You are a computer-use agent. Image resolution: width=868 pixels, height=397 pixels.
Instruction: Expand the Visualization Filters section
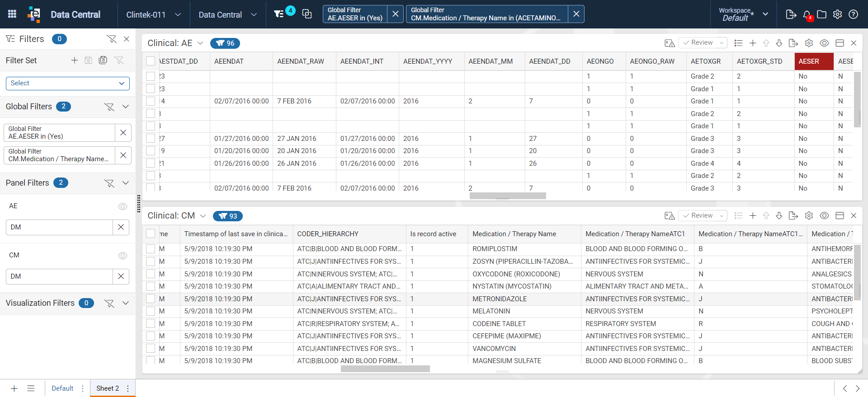[126, 303]
